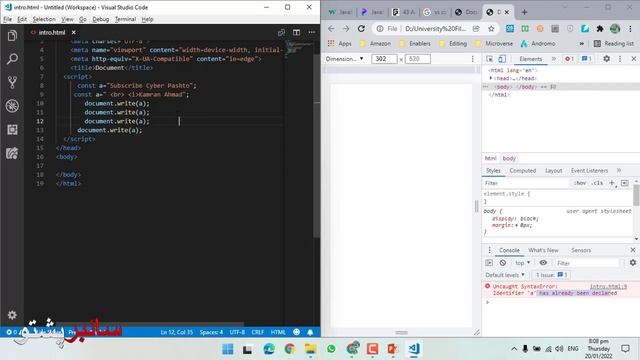The image size is (640, 360).
Task: Open editor More Actions ellipsis menu
Action: pos(311,32)
